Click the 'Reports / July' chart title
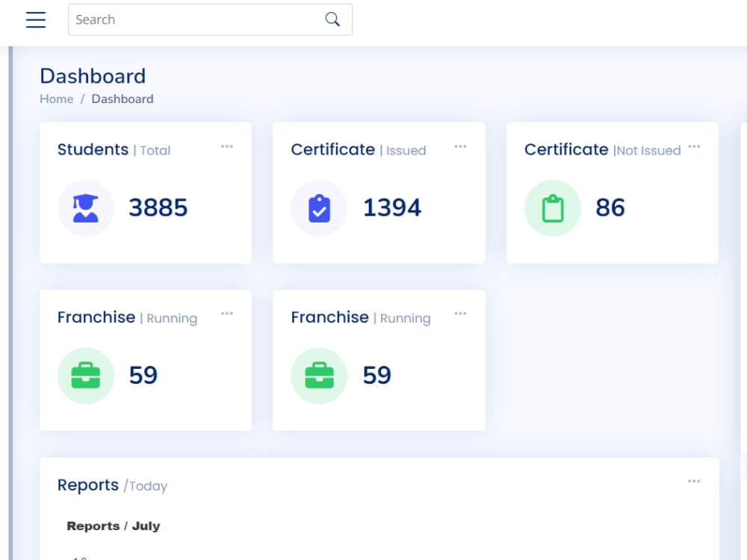Screen dimensions: 747x560 pos(114,526)
